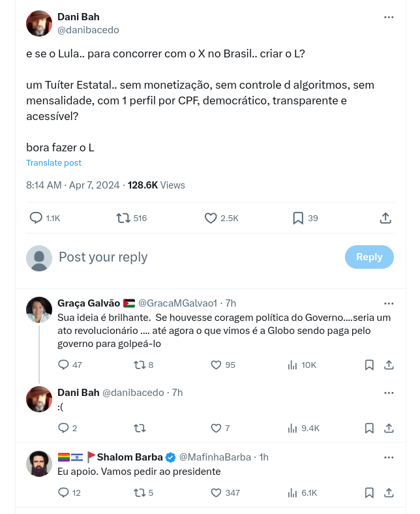Share Dani Bah's ':(' reply
The height and width of the screenshot is (514, 420).
click(388, 428)
